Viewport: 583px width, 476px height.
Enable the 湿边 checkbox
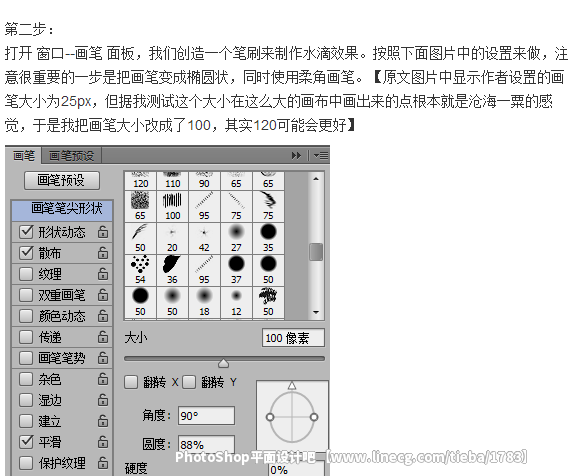coord(26,400)
